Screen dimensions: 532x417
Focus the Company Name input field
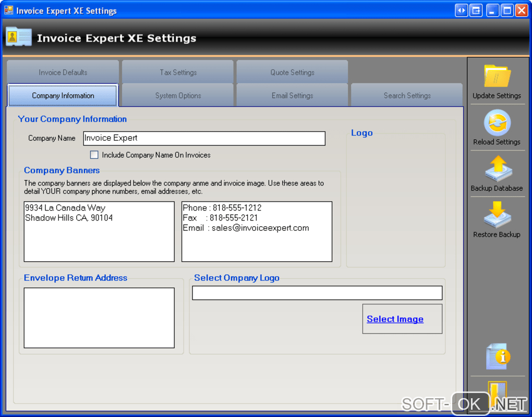point(204,138)
